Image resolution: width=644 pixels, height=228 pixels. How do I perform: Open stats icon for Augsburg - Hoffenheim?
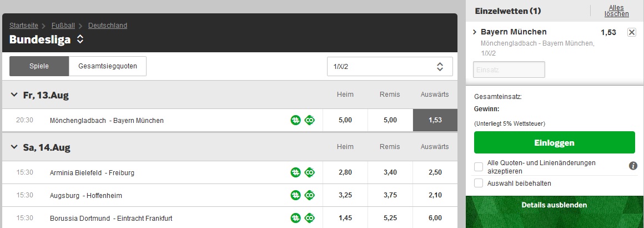tap(295, 195)
